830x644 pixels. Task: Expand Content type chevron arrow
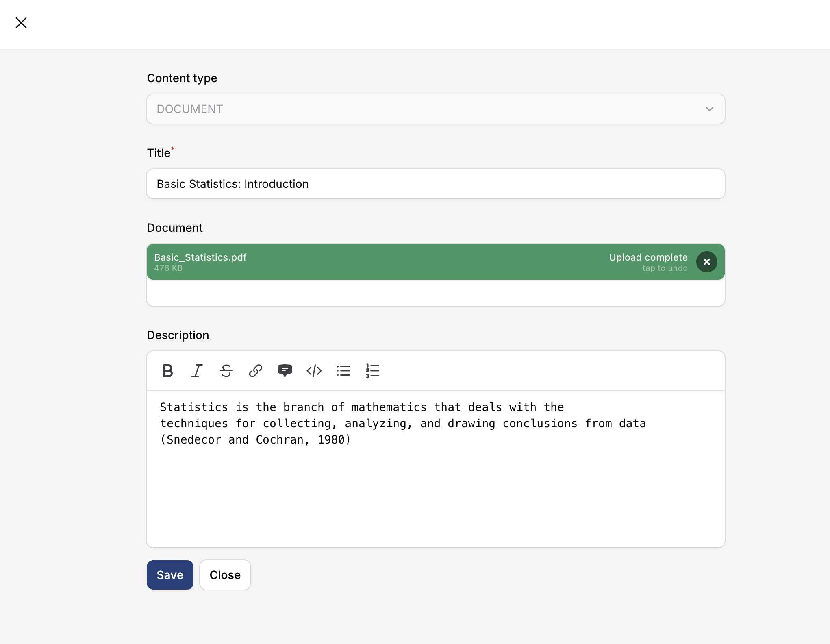(709, 109)
